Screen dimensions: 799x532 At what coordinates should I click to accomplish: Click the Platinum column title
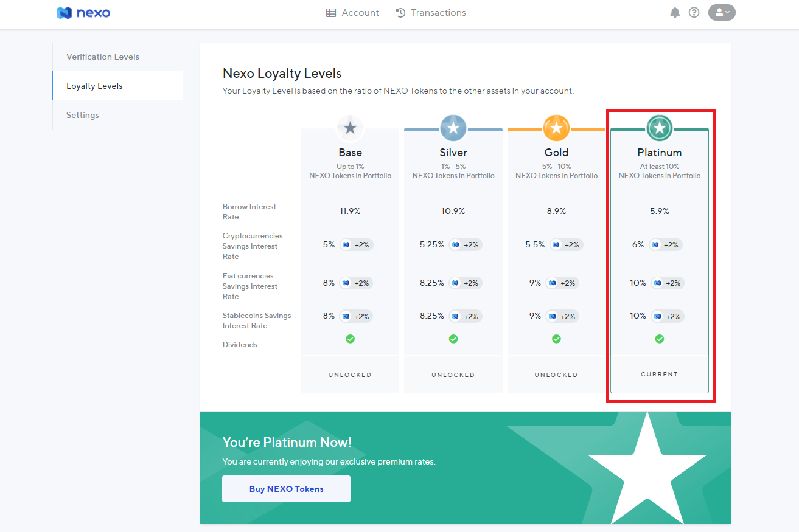pos(660,153)
